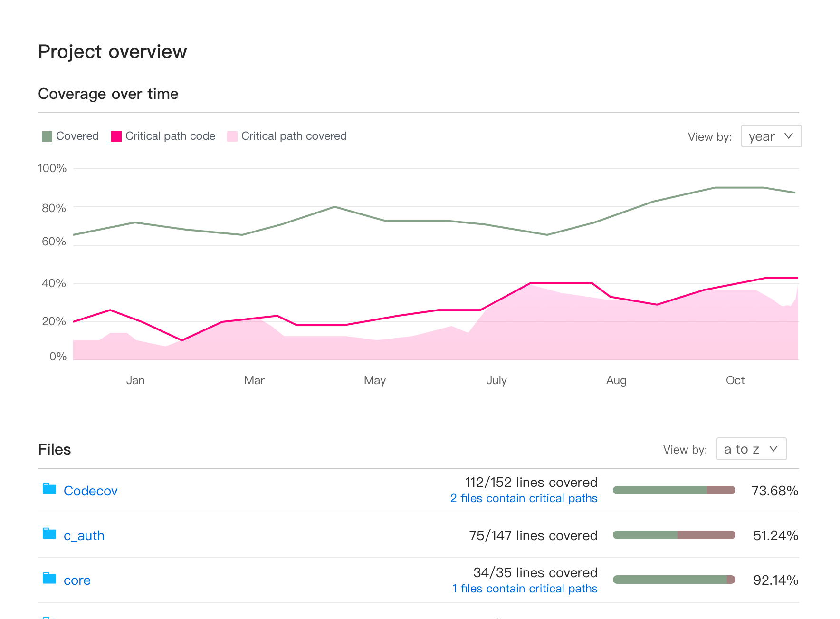Click chevron arrow in a to z dropdown
The height and width of the screenshot is (619, 840).
tap(773, 449)
